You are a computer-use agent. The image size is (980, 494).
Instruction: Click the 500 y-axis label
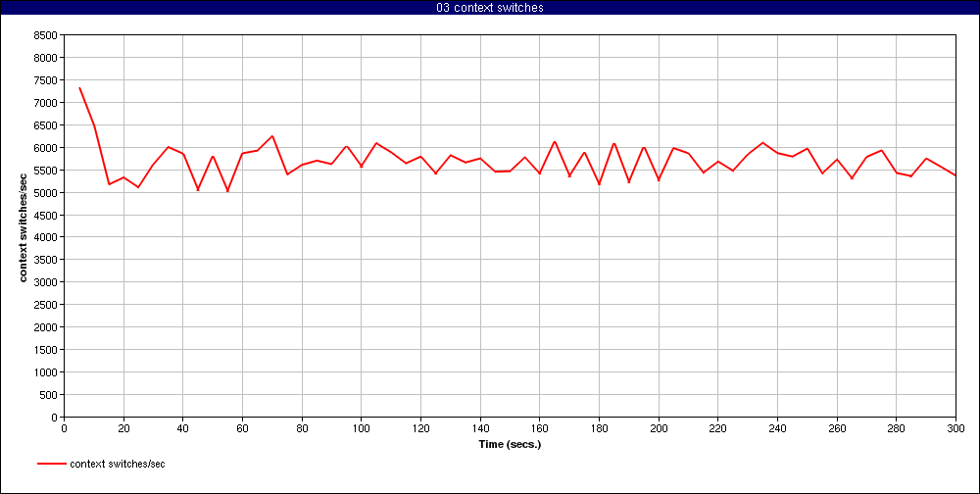50,395
